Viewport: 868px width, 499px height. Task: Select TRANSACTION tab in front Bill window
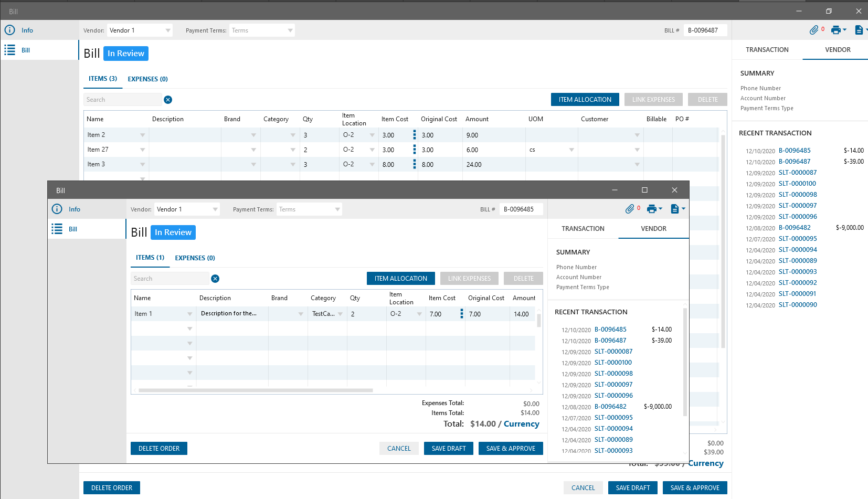coord(583,229)
